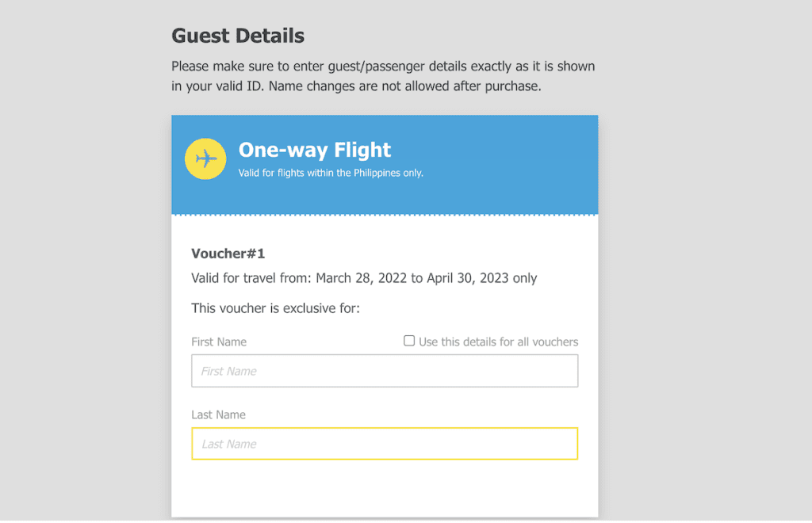Focus the Last Name text field

(385, 444)
